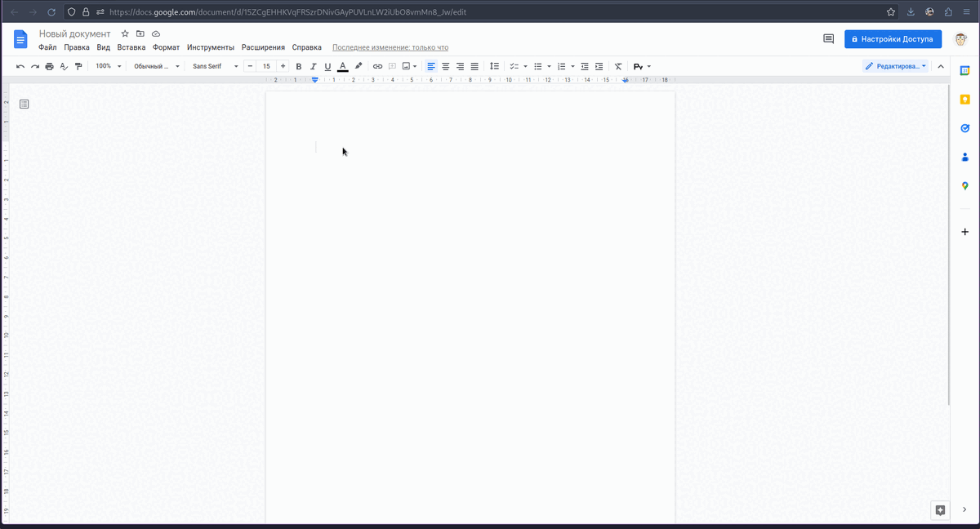This screenshot has width=980, height=529.
Task: Open the highlight color marker
Action: tap(359, 66)
